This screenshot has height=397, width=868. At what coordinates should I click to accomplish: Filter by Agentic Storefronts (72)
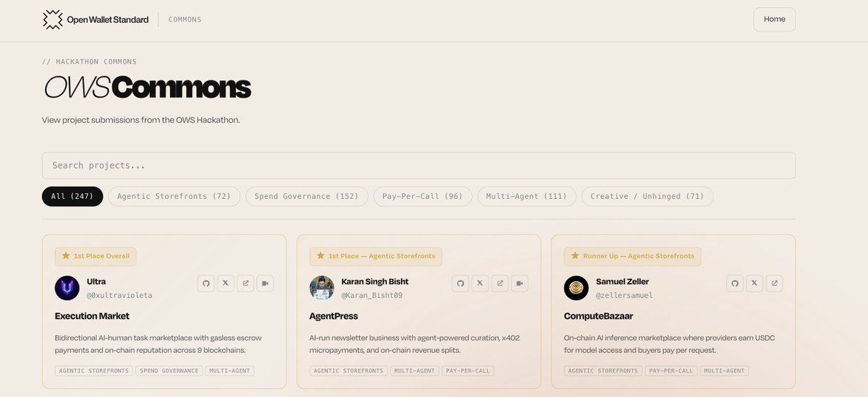click(x=174, y=196)
